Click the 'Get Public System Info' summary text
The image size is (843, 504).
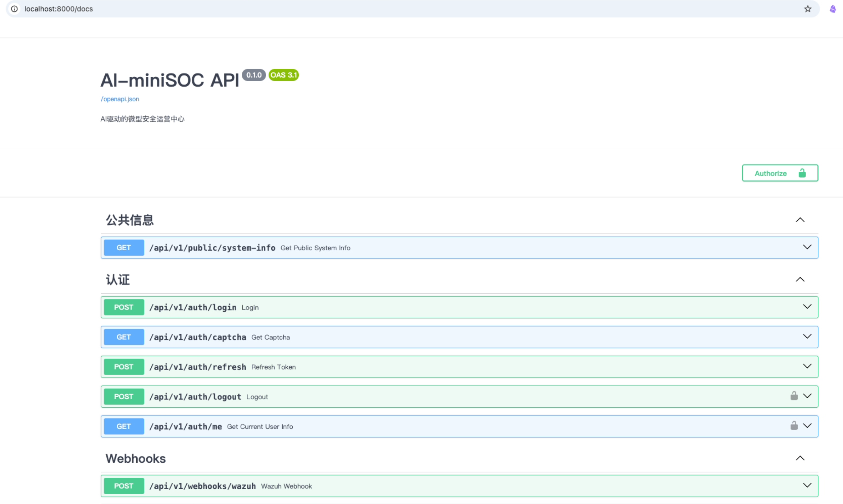pos(315,248)
